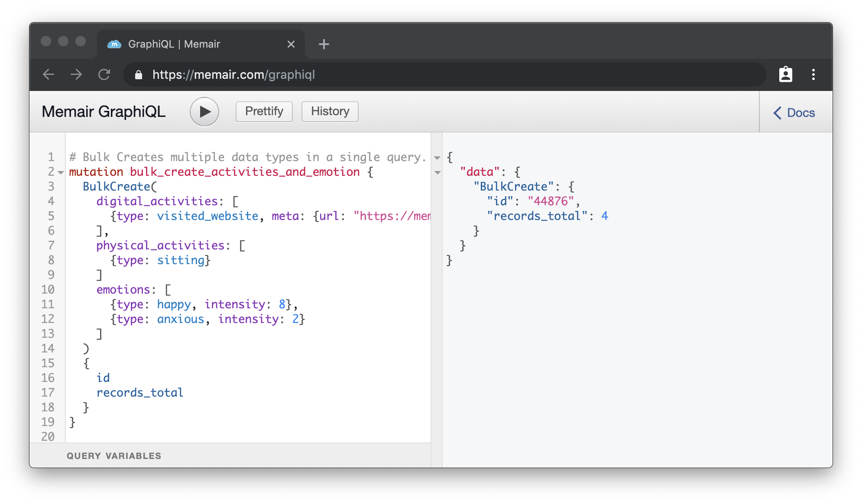Click the happy emotion value
The image size is (862, 504).
(174, 304)
